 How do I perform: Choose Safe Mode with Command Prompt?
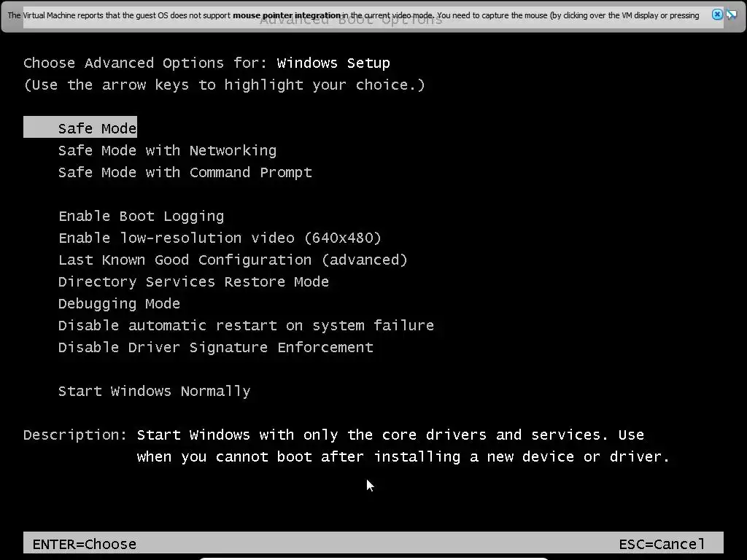(x=185, y=172)
